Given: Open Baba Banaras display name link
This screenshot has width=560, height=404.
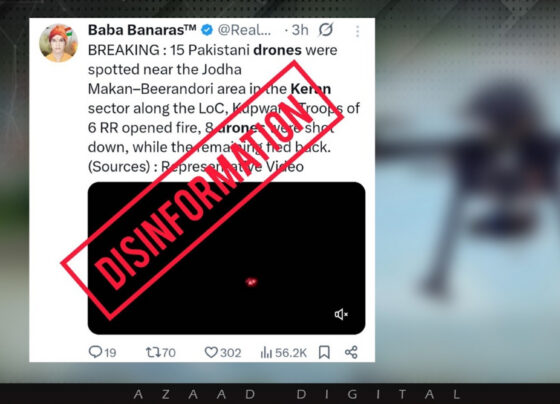Looking at the screenshot, I should [142, 30].
